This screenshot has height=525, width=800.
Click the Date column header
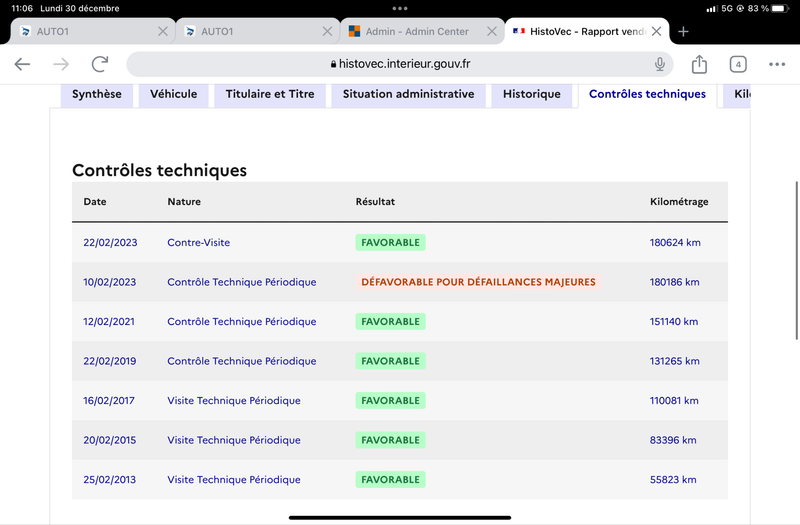click(x=95, y=202)
